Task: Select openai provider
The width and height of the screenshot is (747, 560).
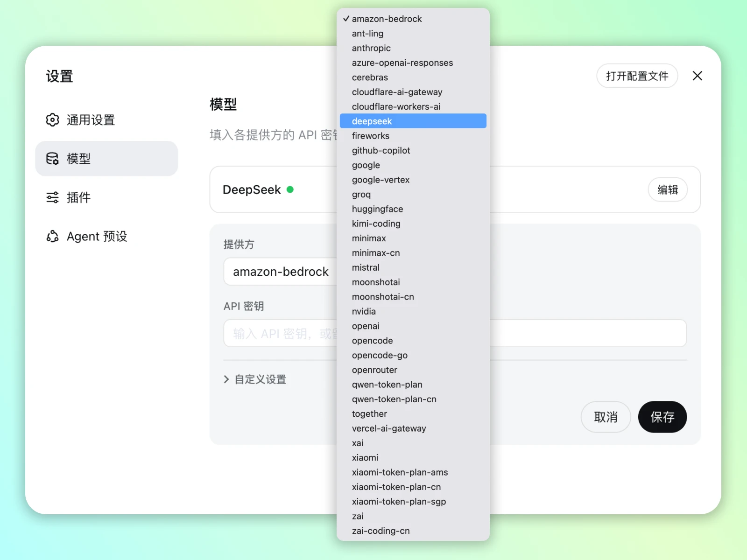Action: click(413, 326)
